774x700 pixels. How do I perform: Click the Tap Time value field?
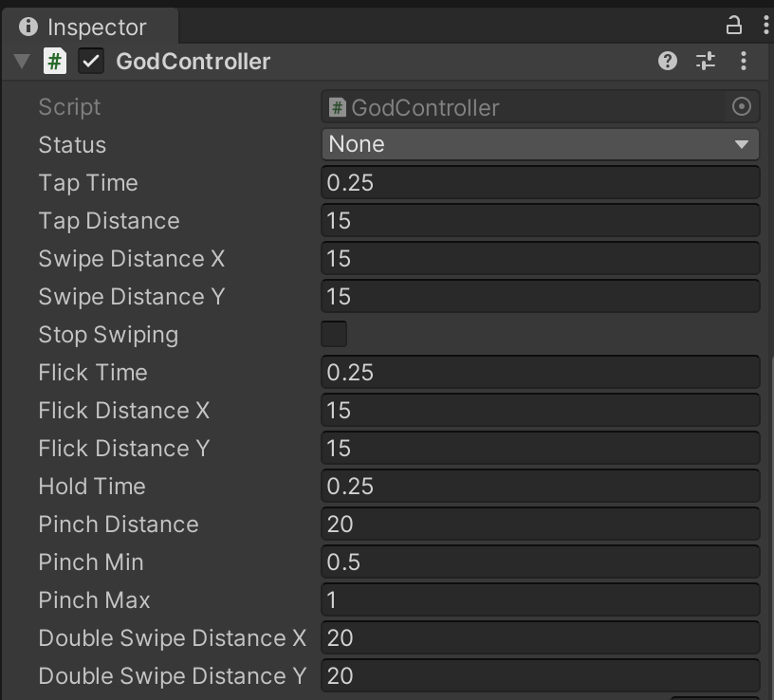[x=540, y=183]
